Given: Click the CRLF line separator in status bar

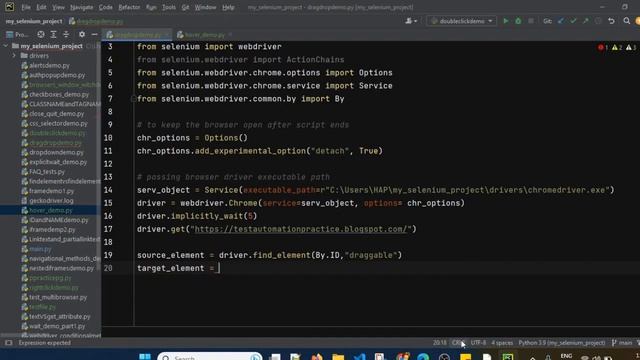Looking at the screenshot, I should [x=458, y=343].
